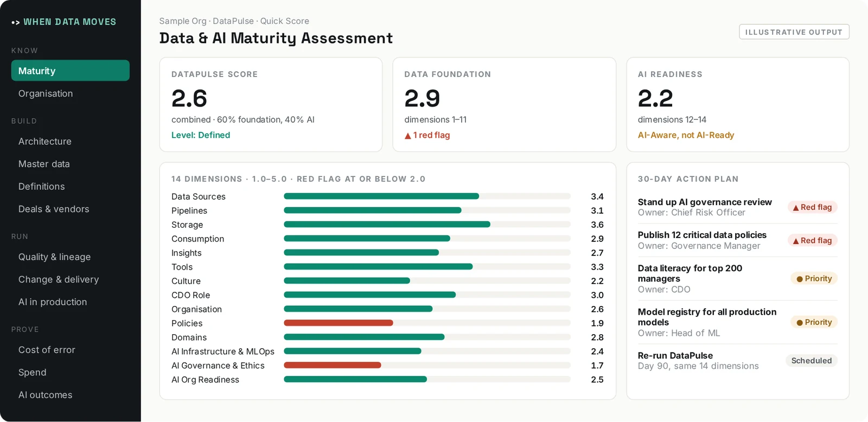This screenshot has height=422, width=868.
Task: Open the Definitions page
Action: click(42, 187)
